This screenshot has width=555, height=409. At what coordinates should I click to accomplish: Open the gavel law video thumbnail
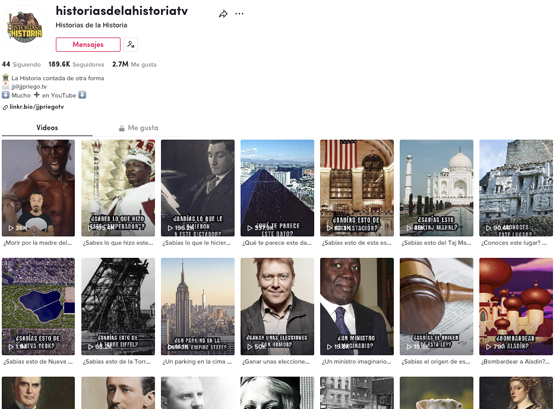click(x=436, y=306)
